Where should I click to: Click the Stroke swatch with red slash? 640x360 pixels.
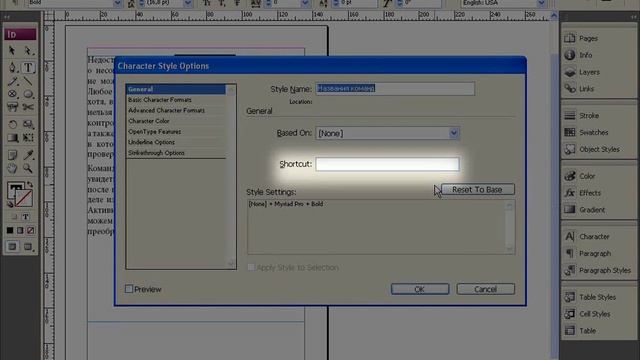coord(24,198)
